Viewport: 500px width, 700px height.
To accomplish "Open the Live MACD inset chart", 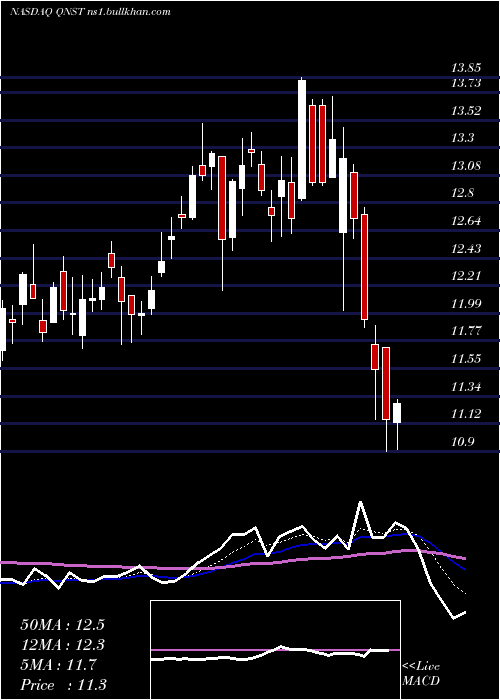I will [275, 650].
